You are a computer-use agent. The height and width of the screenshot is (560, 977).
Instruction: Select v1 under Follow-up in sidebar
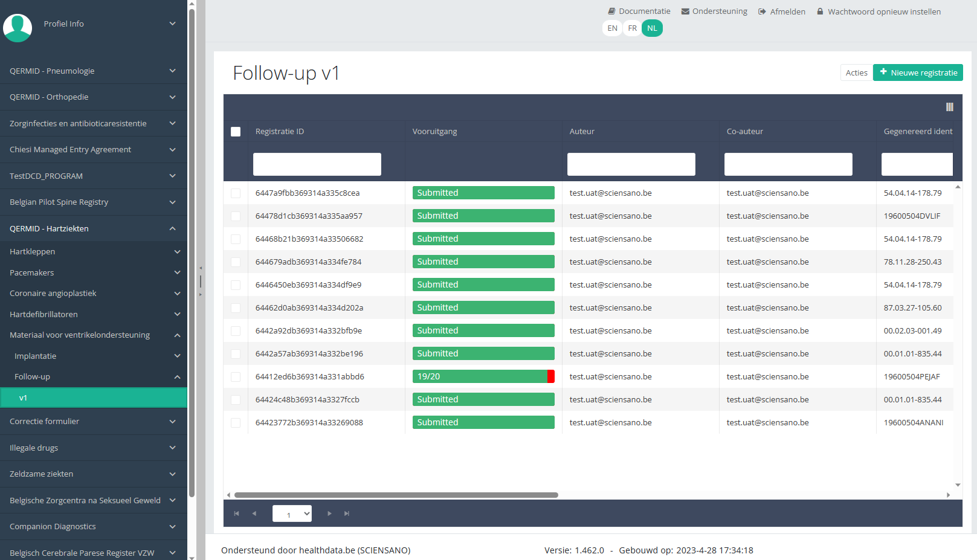coord(93,397)
